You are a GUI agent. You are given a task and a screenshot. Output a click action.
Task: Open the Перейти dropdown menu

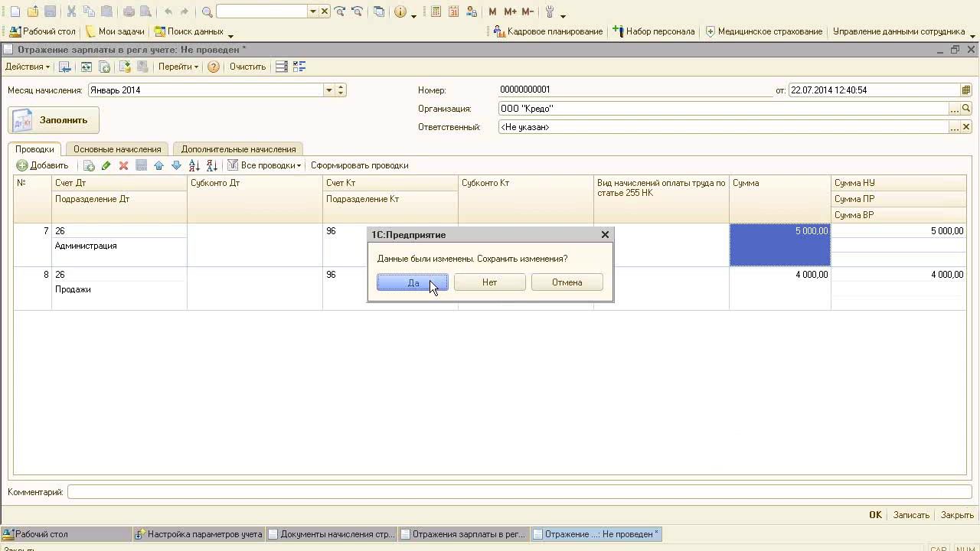(178, 67)
